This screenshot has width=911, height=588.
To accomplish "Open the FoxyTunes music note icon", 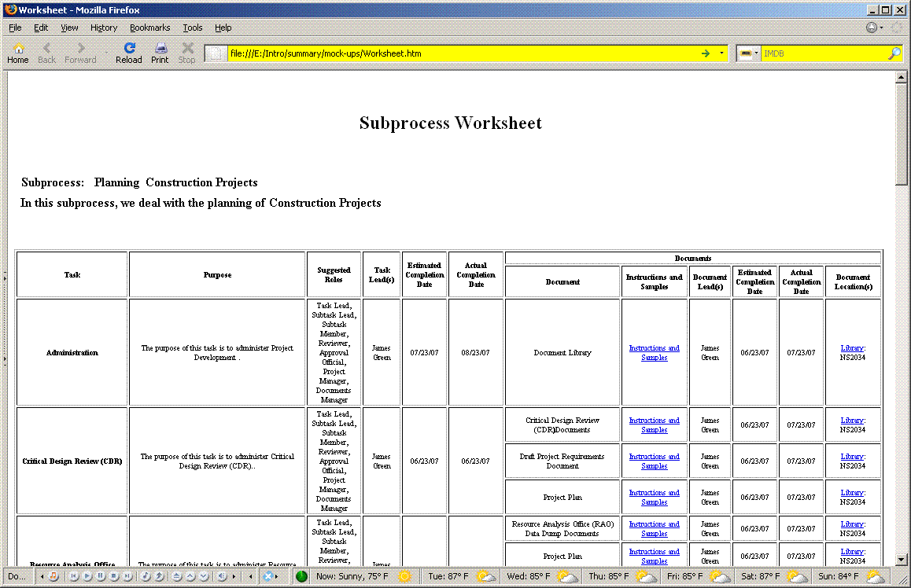I will click(x=53, y=576).
